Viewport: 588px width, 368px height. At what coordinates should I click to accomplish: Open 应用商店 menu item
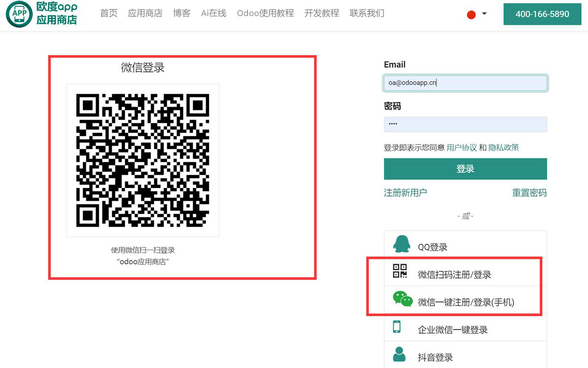145,13
